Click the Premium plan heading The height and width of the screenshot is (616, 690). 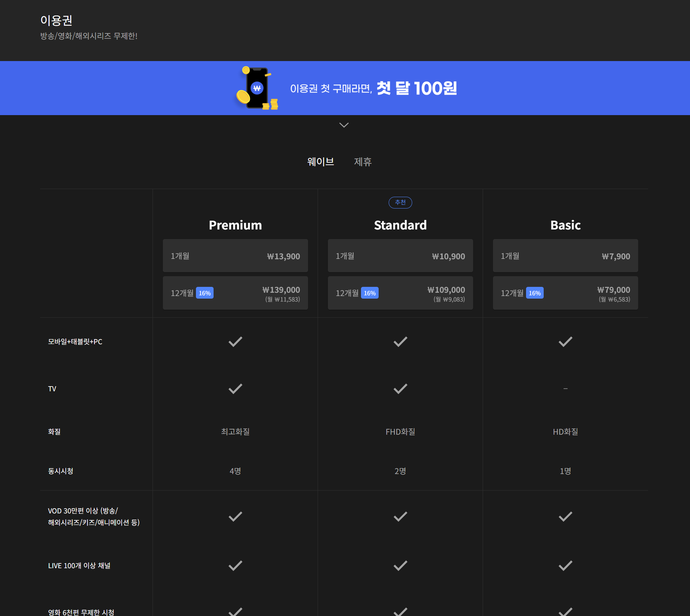point(235,225)
